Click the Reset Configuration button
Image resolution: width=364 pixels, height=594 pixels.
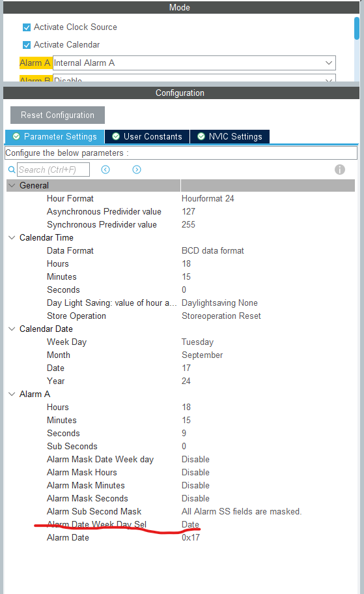57,115
